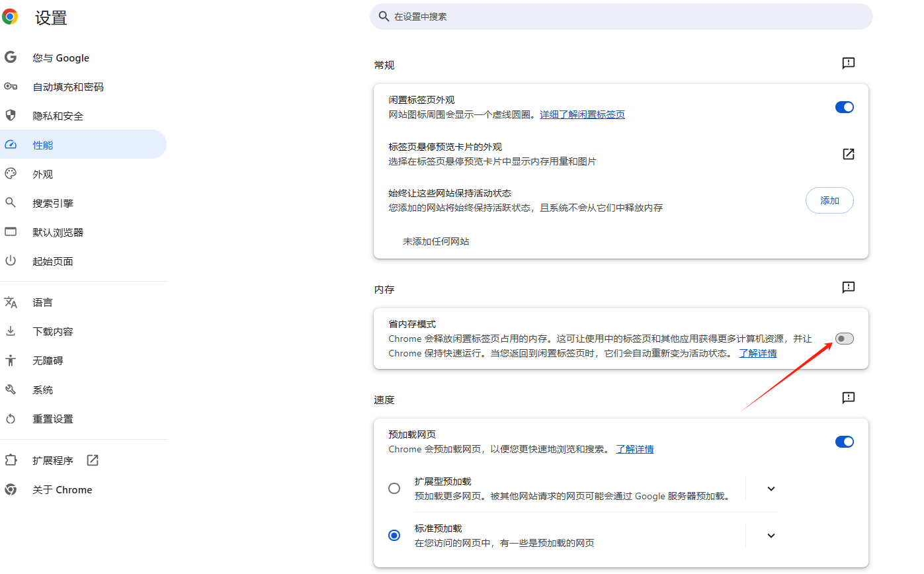Screen dimensions: 924x574
Task: Select 标准预加载 radio button
Action: click(x=394, y=536)
